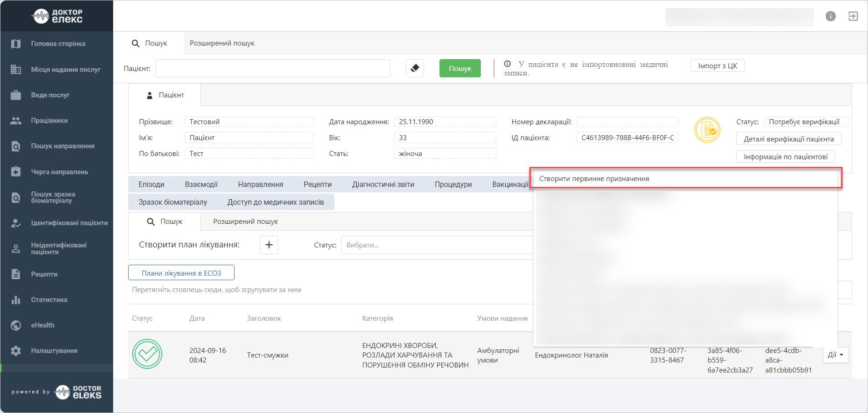
Task: Clear patient field with eraser icon
Action: pos(415,68)
